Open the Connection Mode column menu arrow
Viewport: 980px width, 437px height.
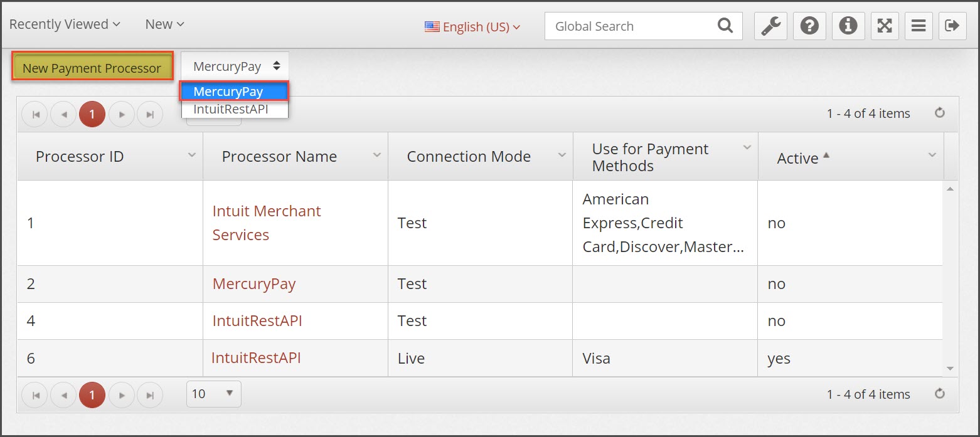tap(562, 155)
